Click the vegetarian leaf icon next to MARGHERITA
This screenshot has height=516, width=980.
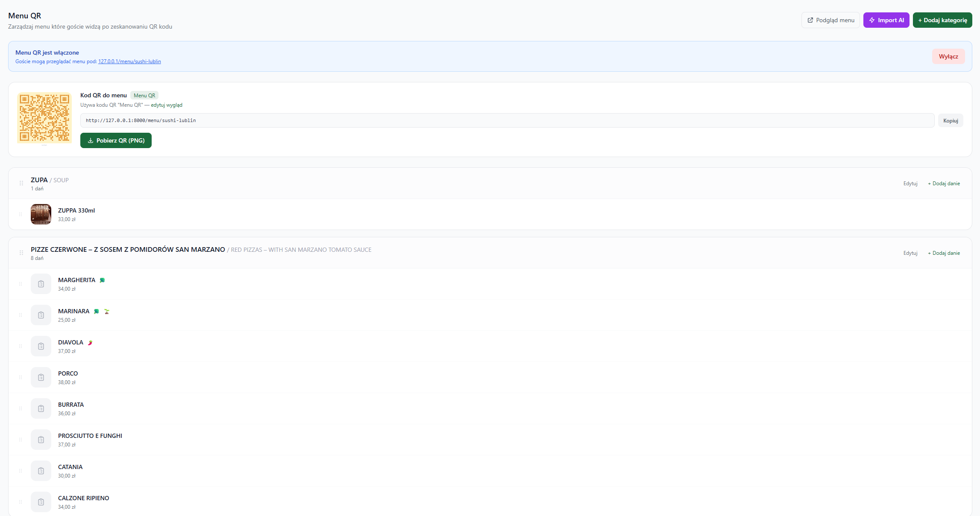coord(102,280)
